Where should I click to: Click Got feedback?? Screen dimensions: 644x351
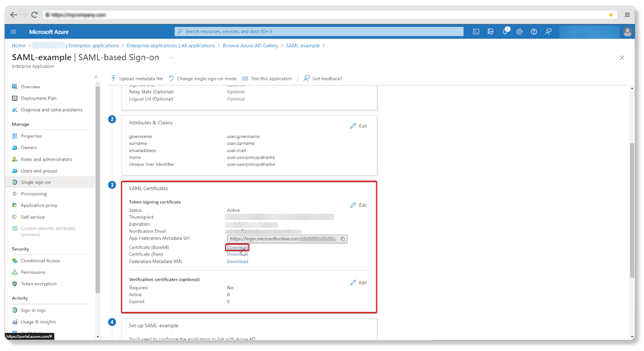tap(323, 78)
